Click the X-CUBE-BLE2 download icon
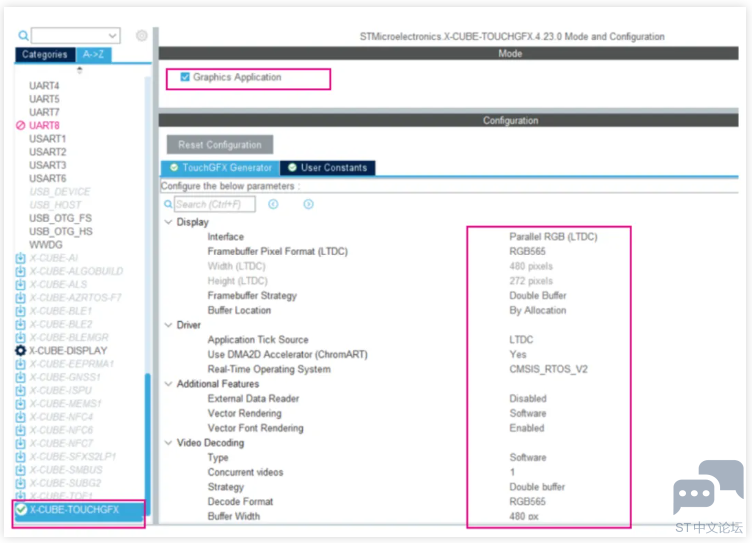This screenshot has width=752, height=543. pos(21,324)
